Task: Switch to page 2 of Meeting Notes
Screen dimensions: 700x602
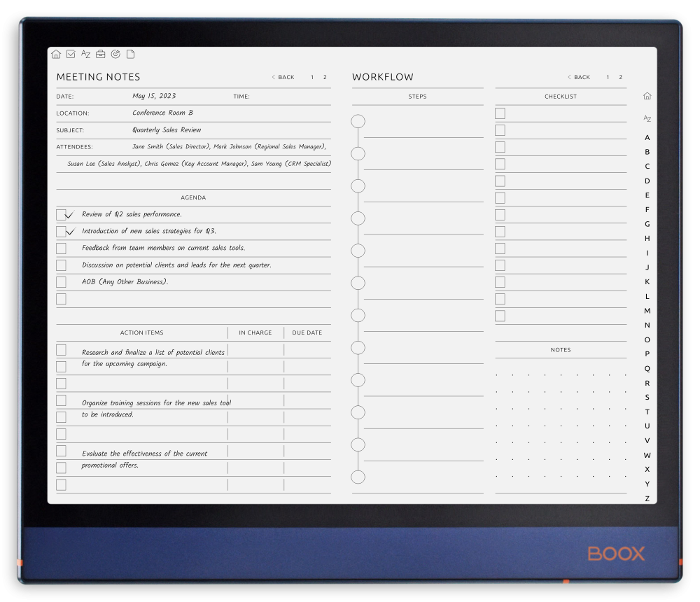Action: pyautogui.click(x=325, y=78)
